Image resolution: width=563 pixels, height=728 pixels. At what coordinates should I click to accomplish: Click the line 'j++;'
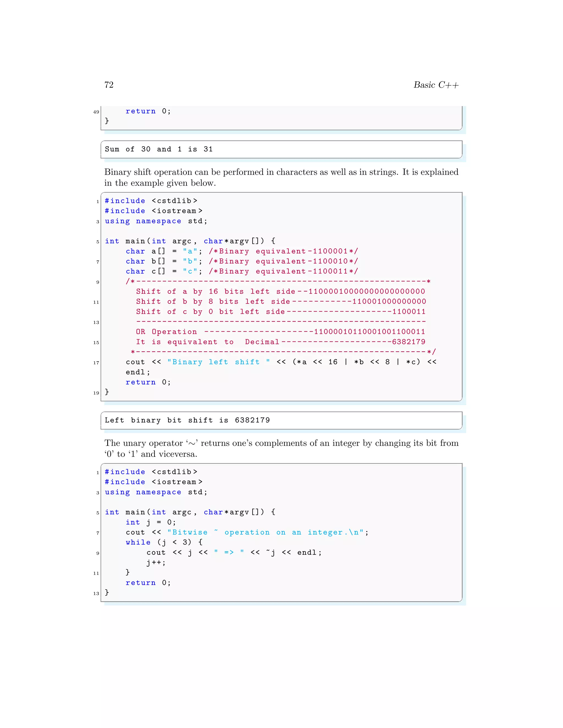click(156, 563)
